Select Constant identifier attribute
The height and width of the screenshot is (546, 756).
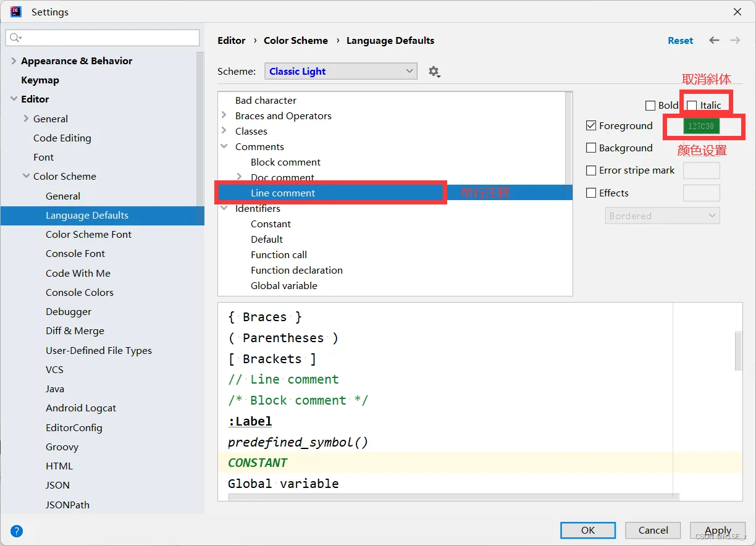click(x=271, y=224)
